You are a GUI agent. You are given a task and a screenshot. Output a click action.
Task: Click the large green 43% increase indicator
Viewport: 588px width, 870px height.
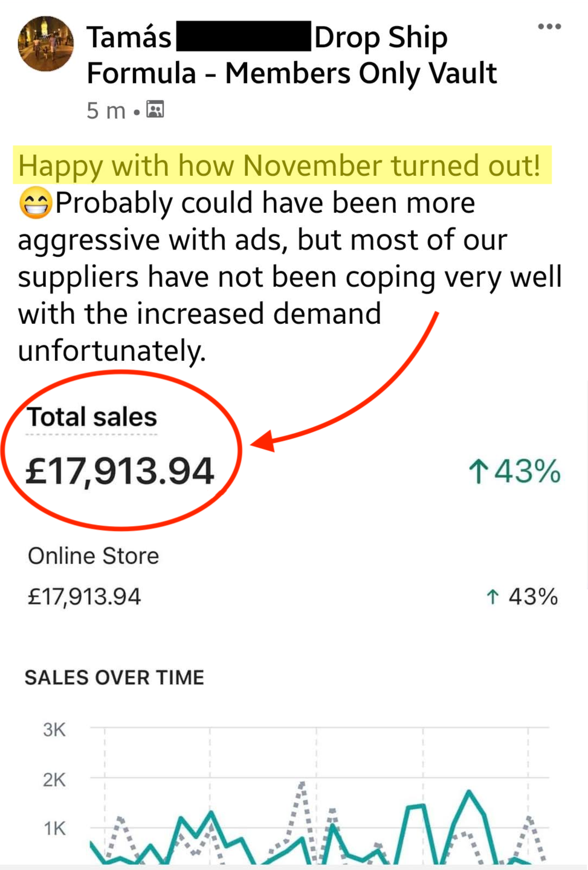tap(515, 471)
